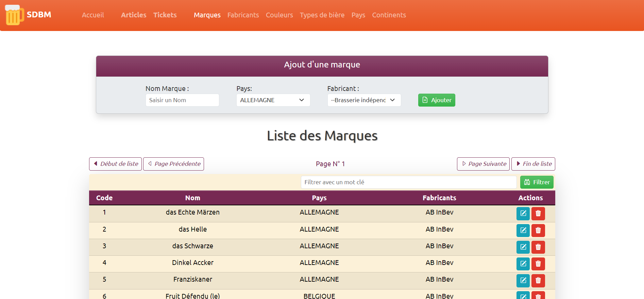This screenshot has width=644, height=299.
Task: Delete the das Schwarze row
Action: pos(538,247)
